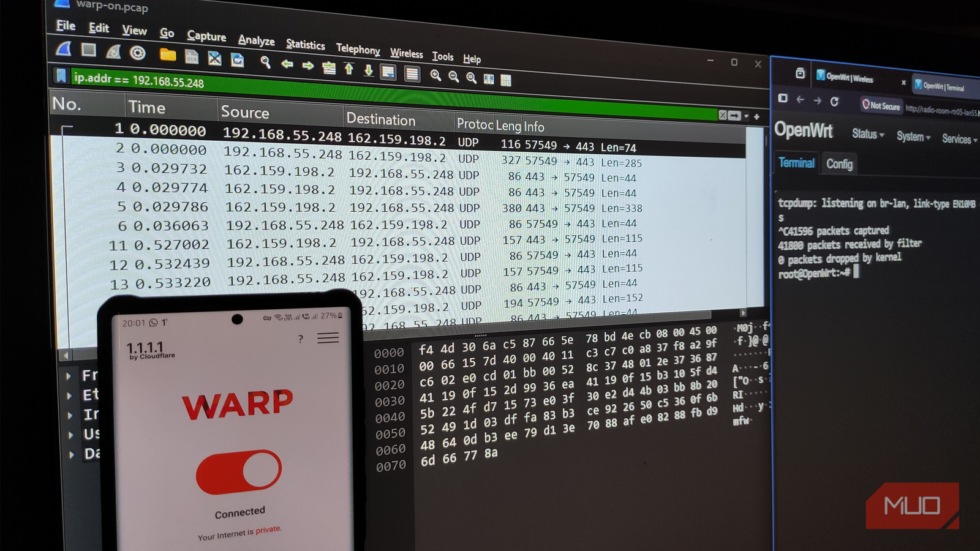Switch to OpenWrt Terminal browser tab

click(944, 86)
